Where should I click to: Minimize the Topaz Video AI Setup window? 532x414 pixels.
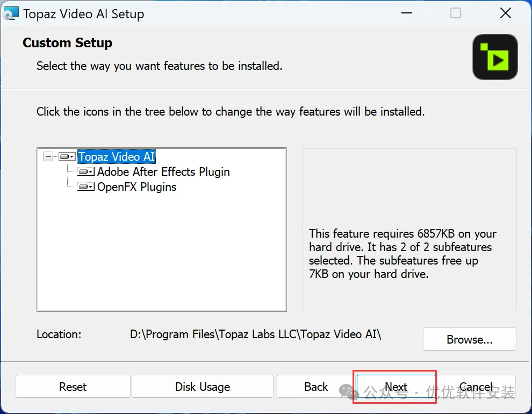tap(406, 13)
